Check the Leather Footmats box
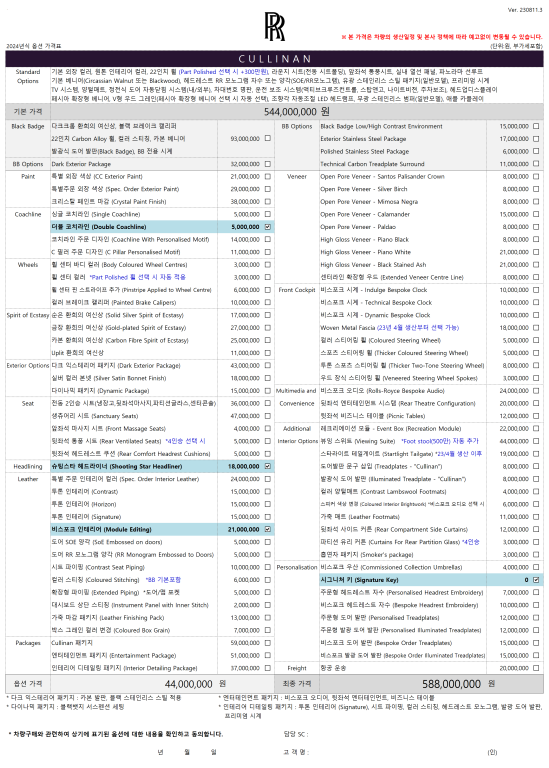The height and width of the screenshot is (768, 549). point(536,517)
